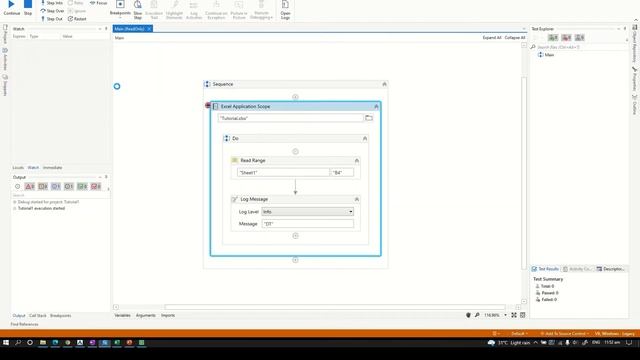Open the Imports panel tab
The width and height of the screenshot is (640, 360).
(168, 315)
